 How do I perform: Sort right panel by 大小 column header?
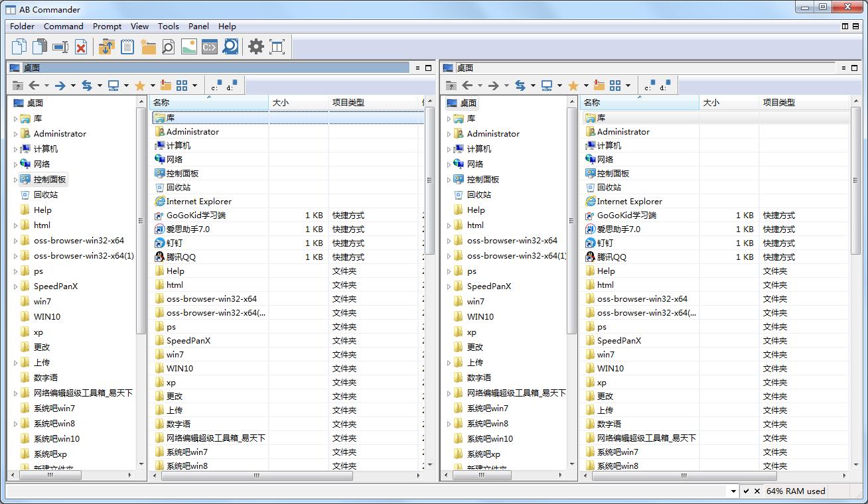[729, 103]
